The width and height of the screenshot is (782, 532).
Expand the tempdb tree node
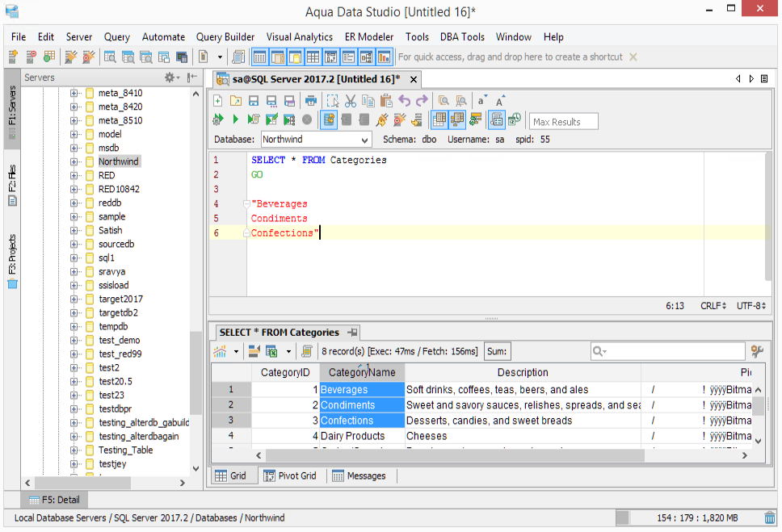pos(74,326)
